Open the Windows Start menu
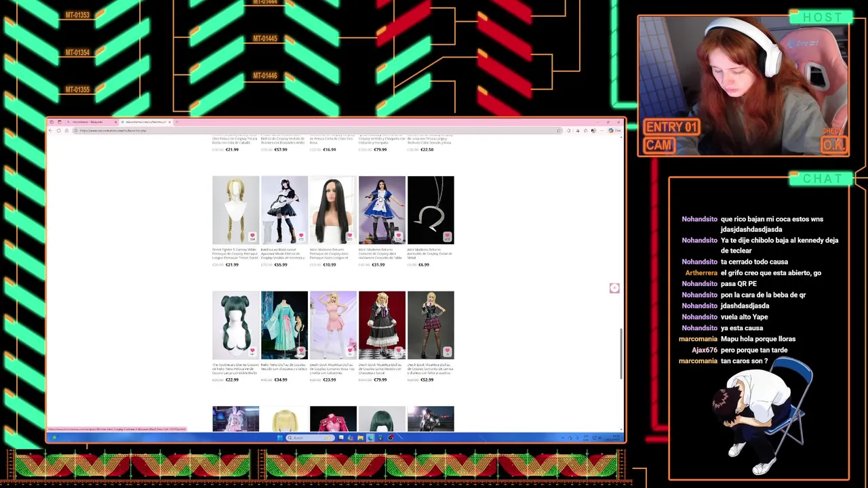 pos(279,438)
